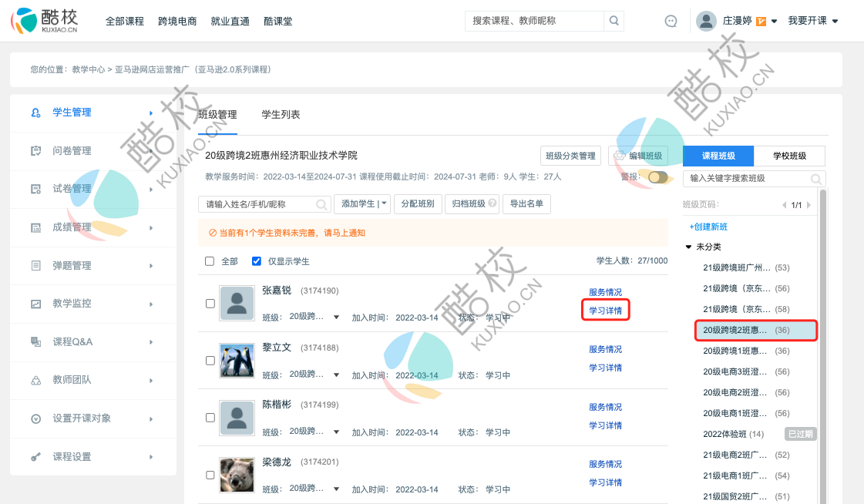Select checkbox for student 张嘉锐
Viewport: 864px width, 504px height.
(210, 304)
